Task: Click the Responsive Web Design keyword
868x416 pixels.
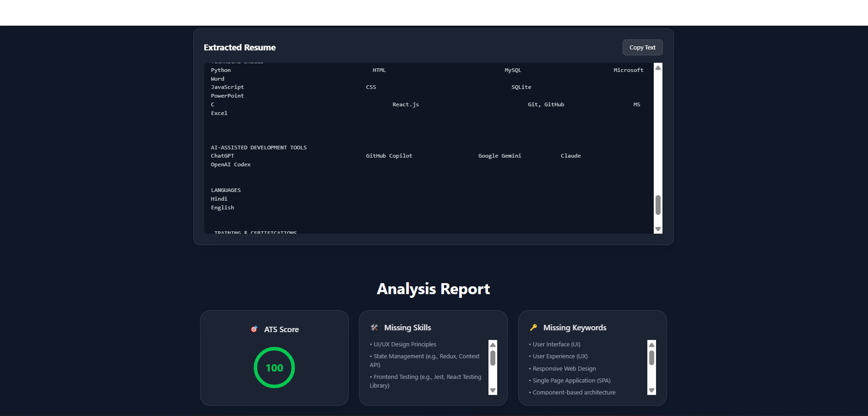Action: click(x=562, y=369)
